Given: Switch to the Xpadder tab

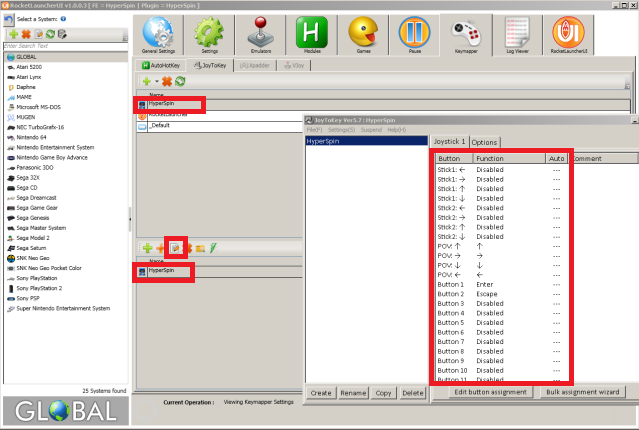Looking at the screenshot, I should tap(255, 65).
